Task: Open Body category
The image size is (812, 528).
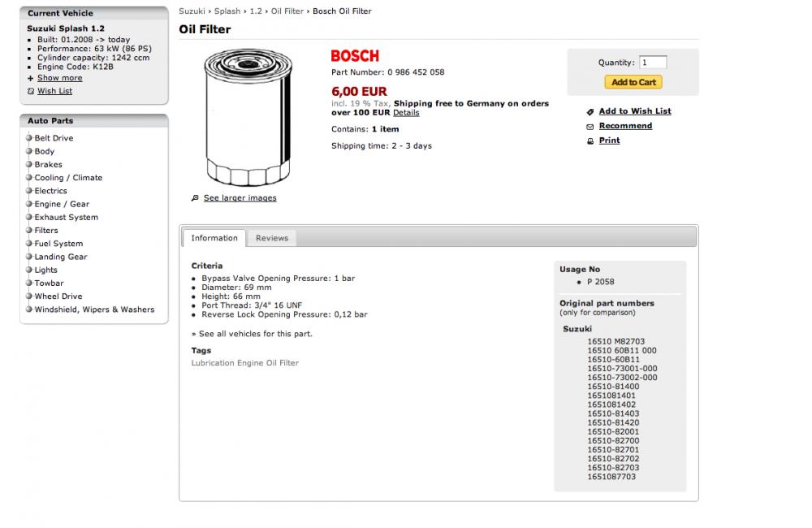Action: pyautogui.click(x=44, y=151)
